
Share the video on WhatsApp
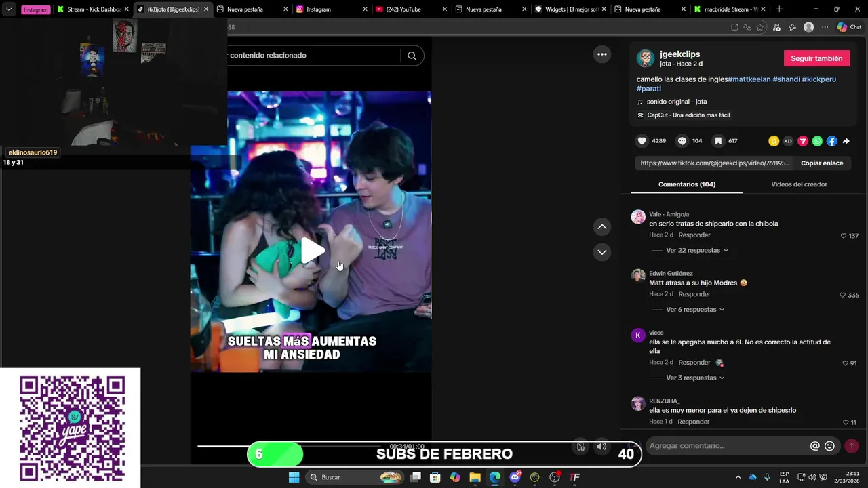[x=817, y=141]
